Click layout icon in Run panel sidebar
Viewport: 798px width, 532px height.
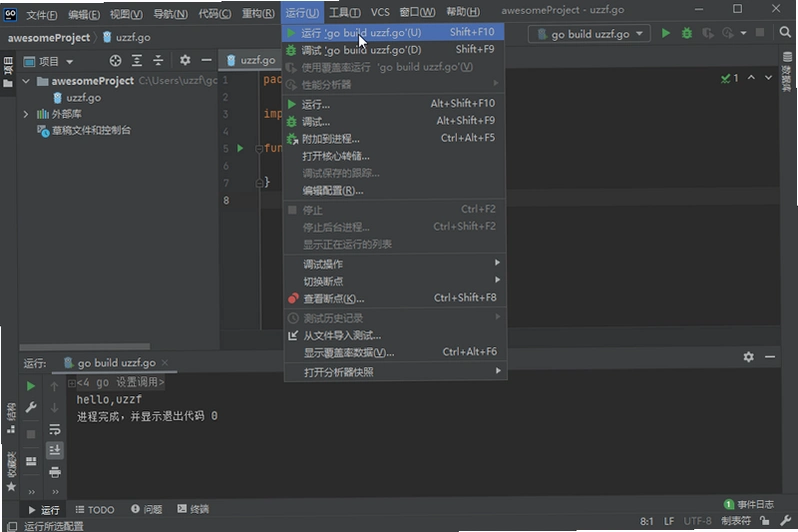coord(31,461)
